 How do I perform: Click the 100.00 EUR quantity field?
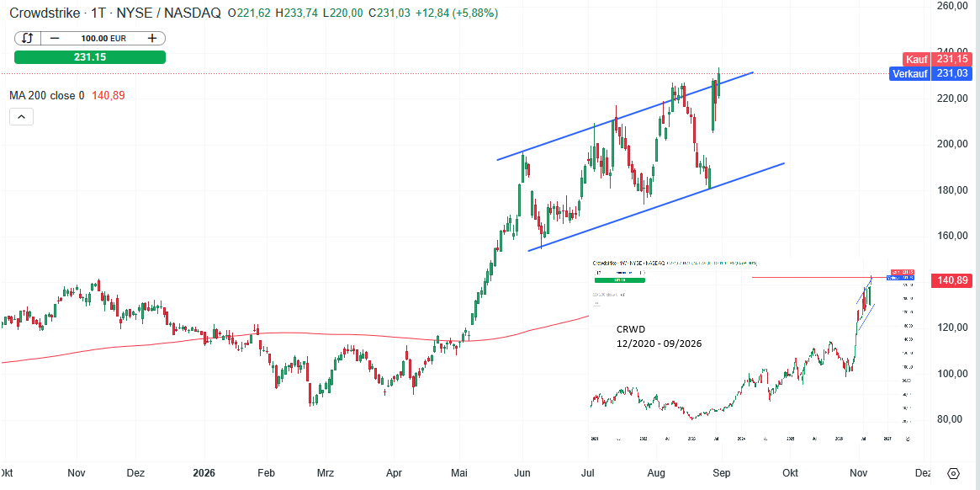point(103,38)
